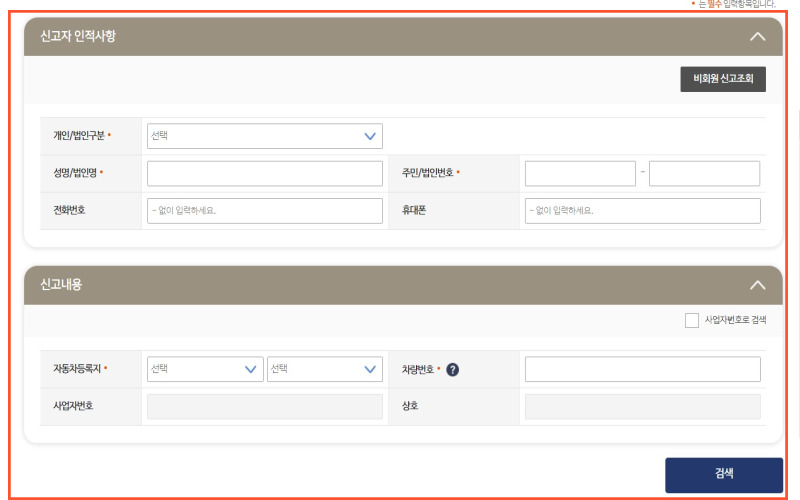Image resolution: width=800 pixels, height=500 pixels.
Task: Click the second 주민/법인번호 input box
Action: pos(705,173)
